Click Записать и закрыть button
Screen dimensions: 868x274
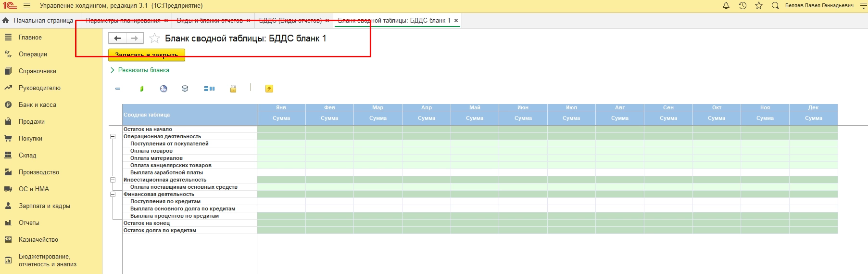tap(147, 55)
